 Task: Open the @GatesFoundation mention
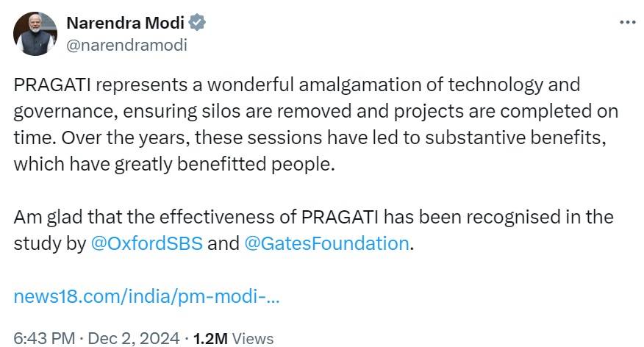coord(326,243)
